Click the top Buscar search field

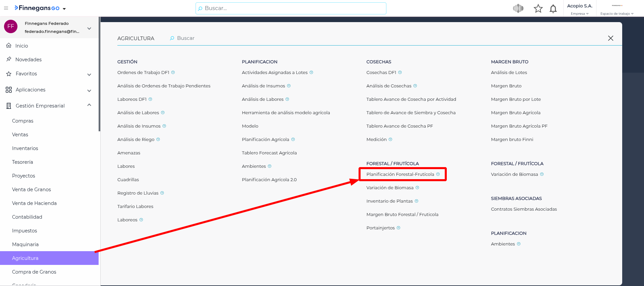pos(291,8)
